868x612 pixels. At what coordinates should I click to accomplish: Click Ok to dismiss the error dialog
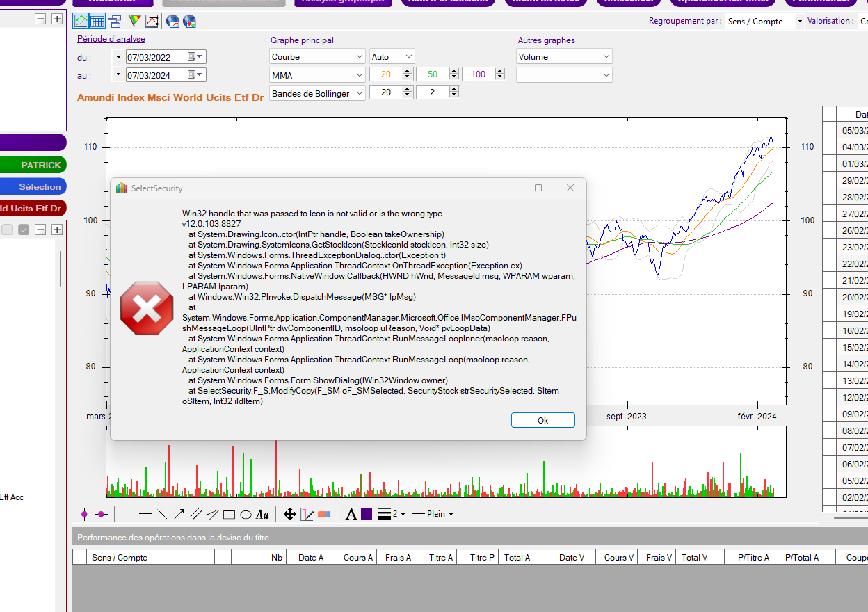(x=542, y=420)
